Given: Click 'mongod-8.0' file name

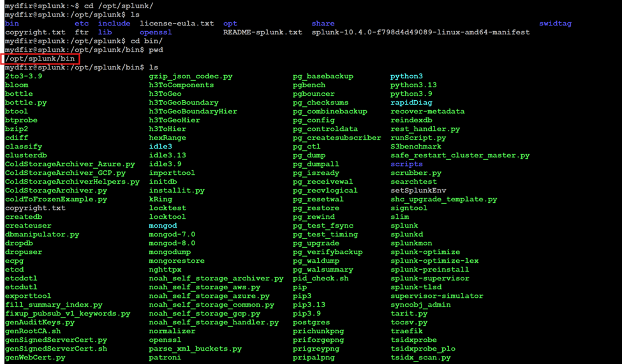Looking at the screenshot, I should click(172, 243).
